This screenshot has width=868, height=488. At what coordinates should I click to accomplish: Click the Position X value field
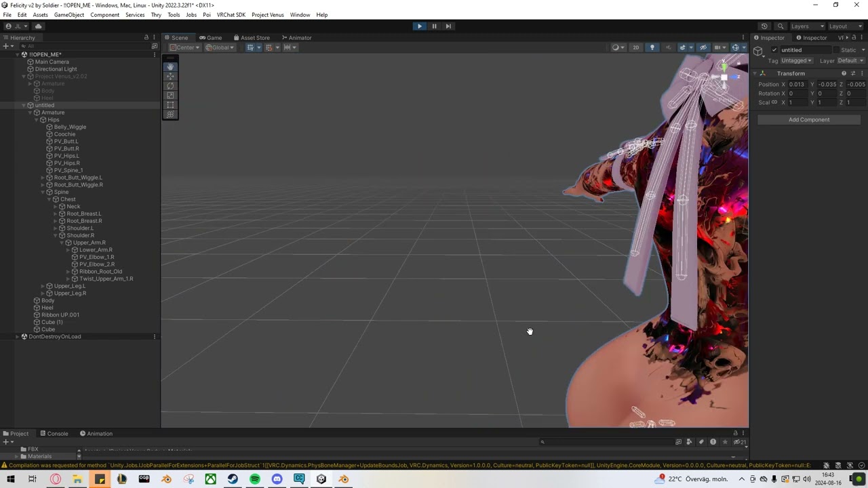point(797,84)
